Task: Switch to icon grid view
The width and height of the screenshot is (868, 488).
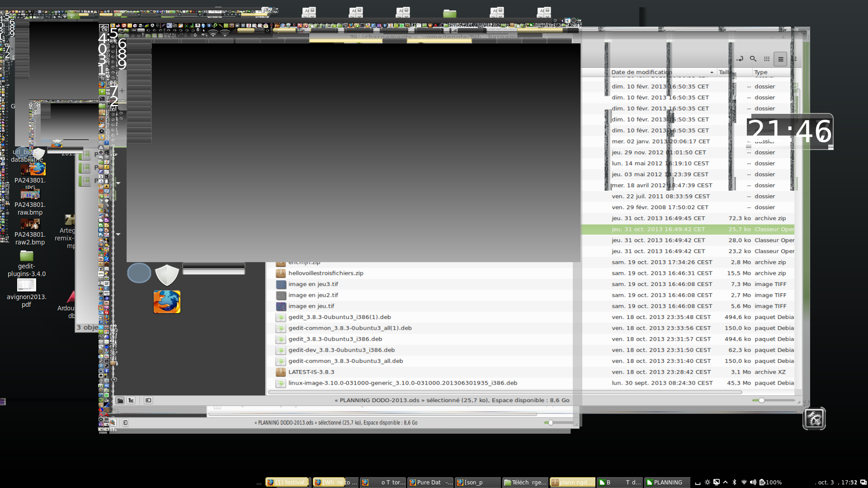Action: click(767, 59)
